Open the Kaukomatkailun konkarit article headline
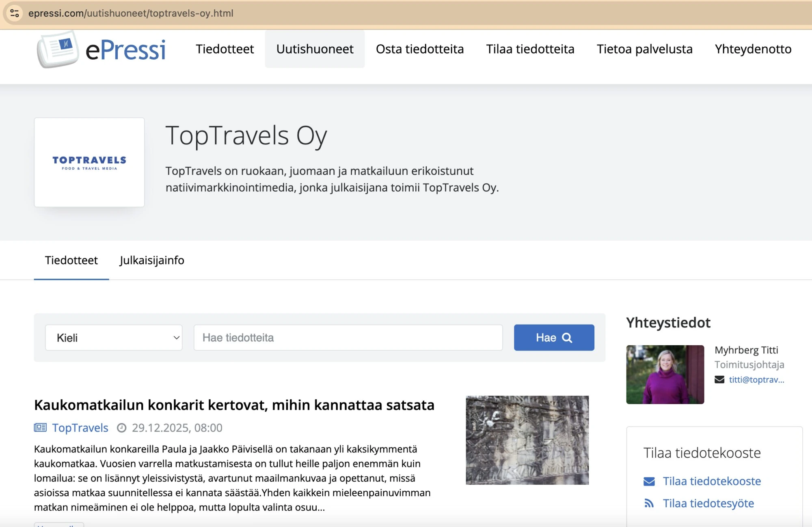This screenshot has width=812, height=527. point(234,405)
